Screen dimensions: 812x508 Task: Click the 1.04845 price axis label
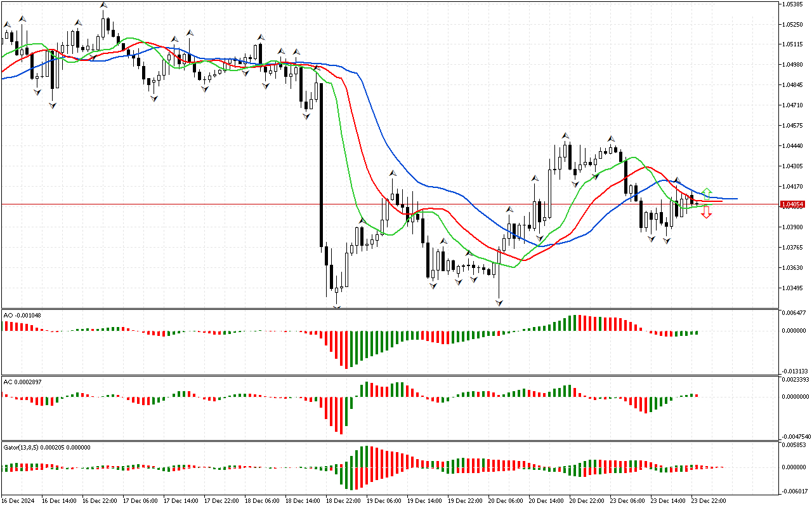coord(794,85)
